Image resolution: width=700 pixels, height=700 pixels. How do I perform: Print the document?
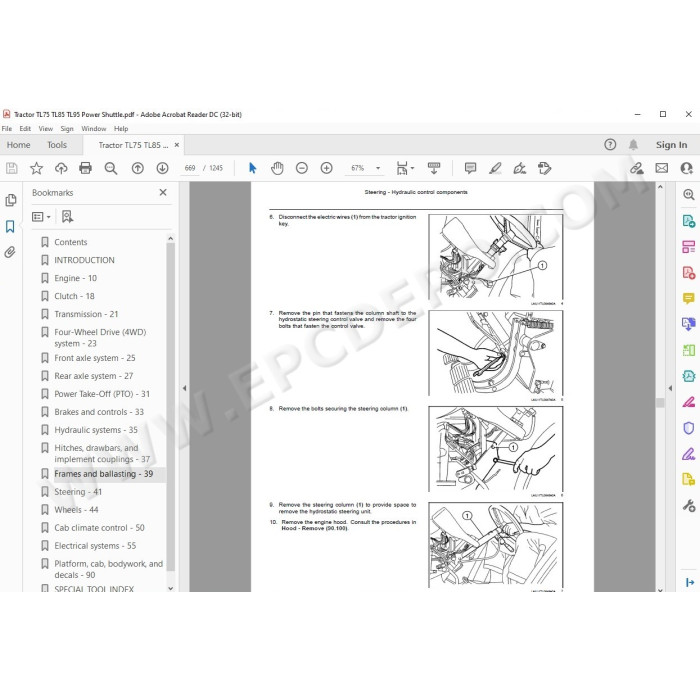click(x=85, y=168)
